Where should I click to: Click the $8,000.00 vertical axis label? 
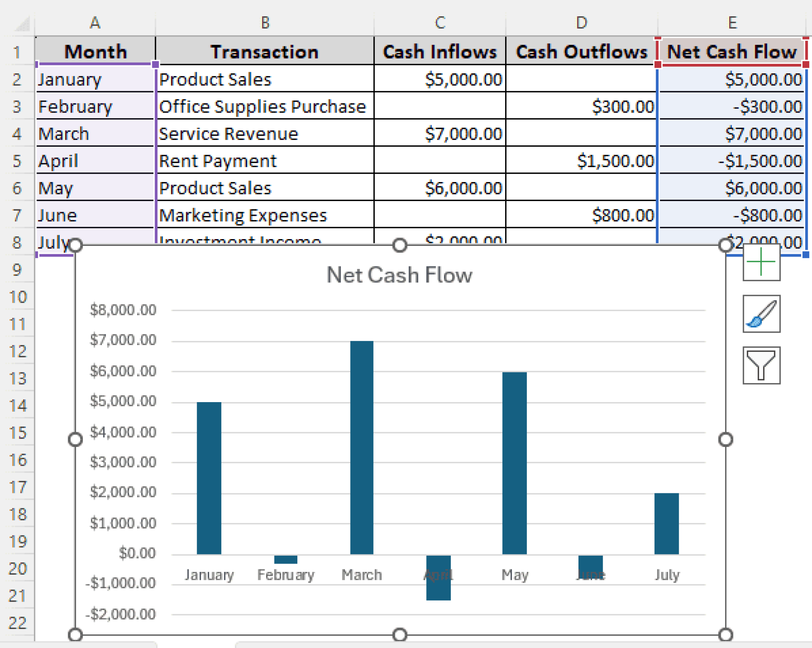123,310
